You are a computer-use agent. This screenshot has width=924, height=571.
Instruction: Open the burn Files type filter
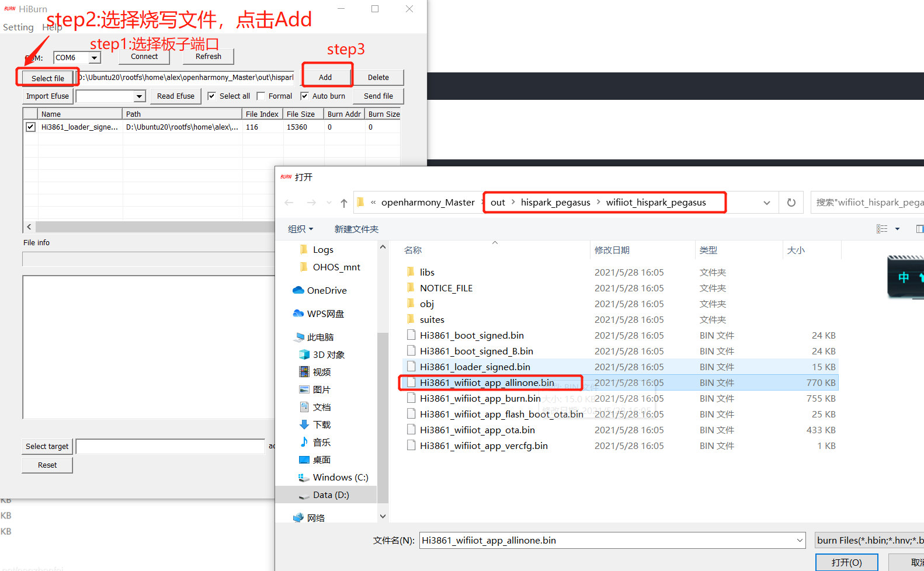click(x=869, y=541)
